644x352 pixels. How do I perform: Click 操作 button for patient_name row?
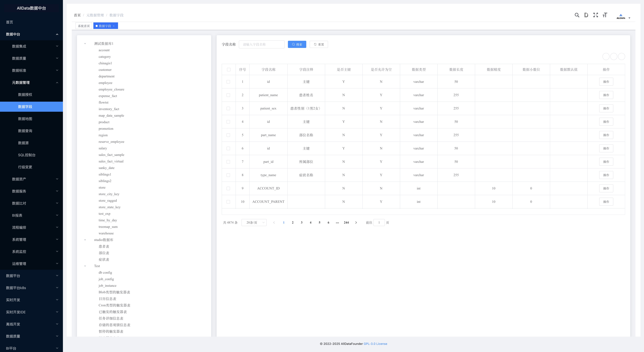pyautogui.click(x=606, y=95)
